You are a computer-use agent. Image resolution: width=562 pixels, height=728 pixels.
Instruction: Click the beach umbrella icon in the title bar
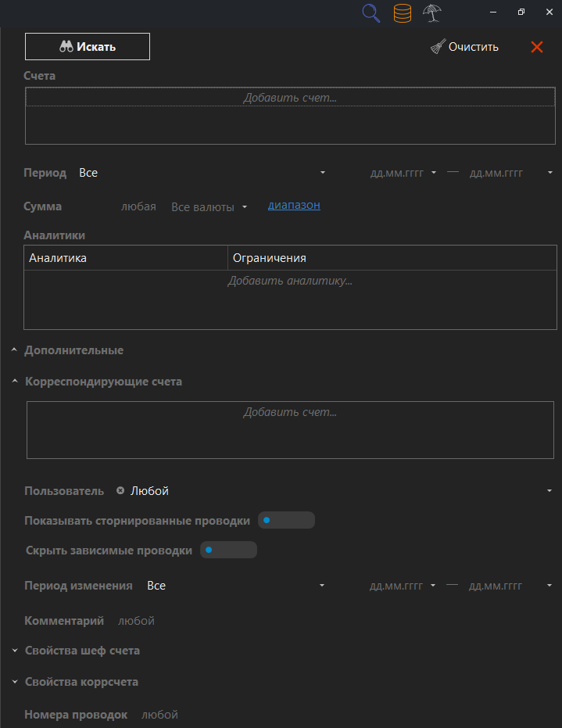pos(432,13)
